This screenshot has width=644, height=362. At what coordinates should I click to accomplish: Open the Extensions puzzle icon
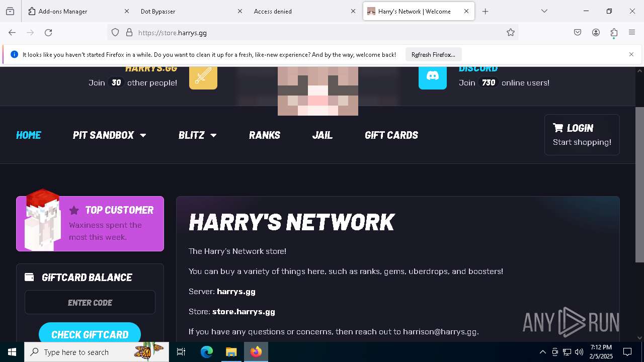(x=614, y=33)
